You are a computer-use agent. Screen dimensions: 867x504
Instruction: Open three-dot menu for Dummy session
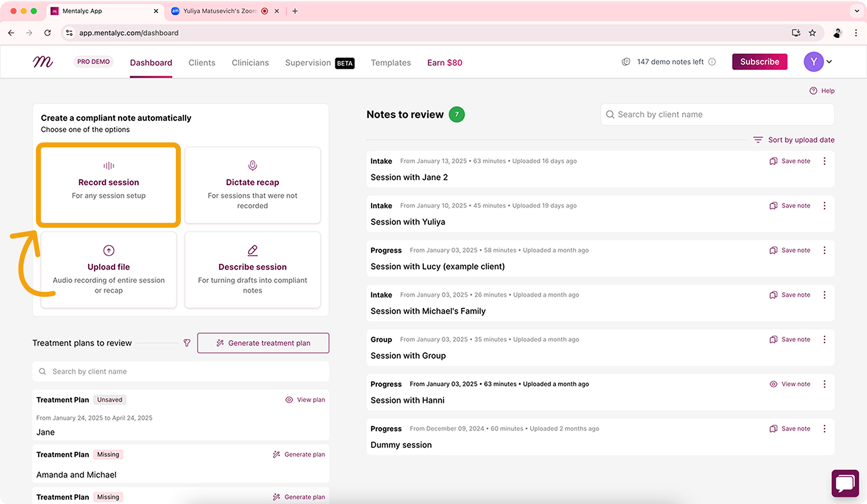pyautogui.click(x=824, y=429)
